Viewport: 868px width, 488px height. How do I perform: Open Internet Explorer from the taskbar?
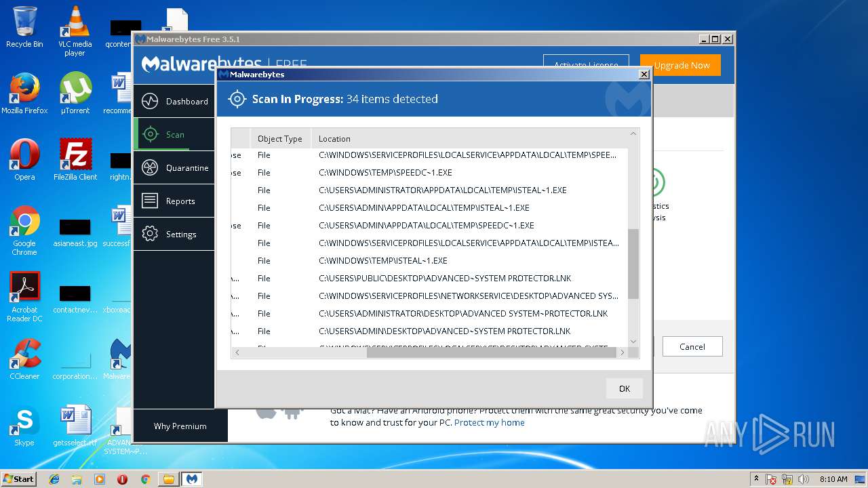(54, 479)
